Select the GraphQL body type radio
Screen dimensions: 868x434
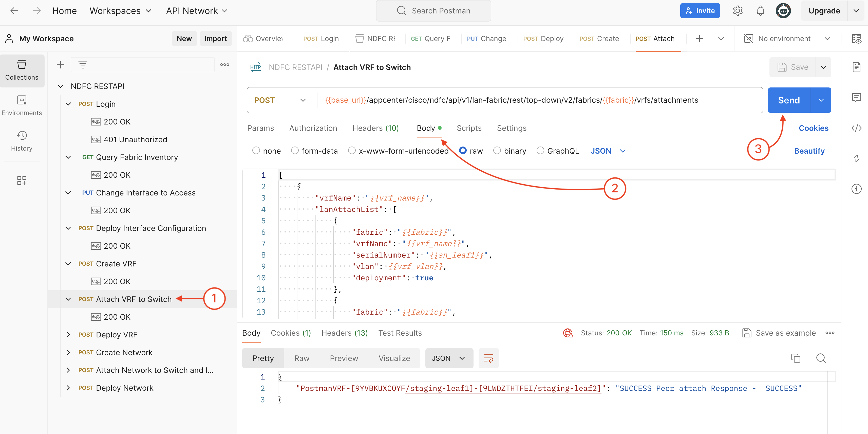coord(540,150)
